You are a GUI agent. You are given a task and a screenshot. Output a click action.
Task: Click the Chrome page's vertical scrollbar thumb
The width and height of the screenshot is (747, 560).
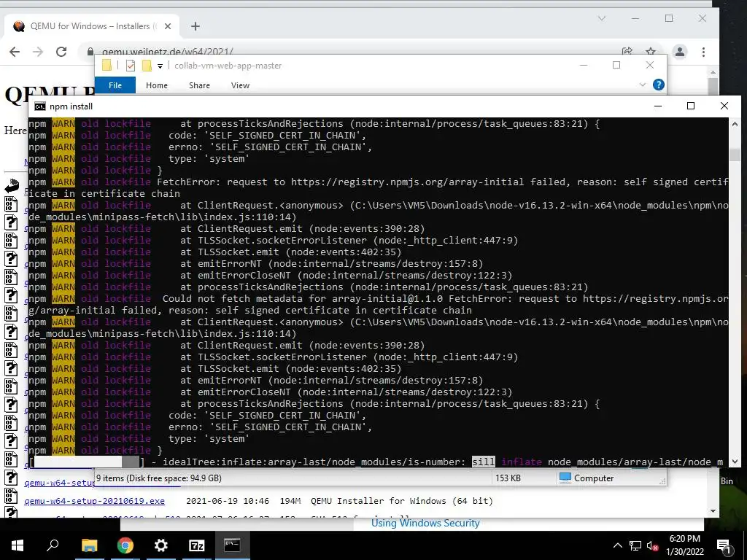click(x=713, y=86)
